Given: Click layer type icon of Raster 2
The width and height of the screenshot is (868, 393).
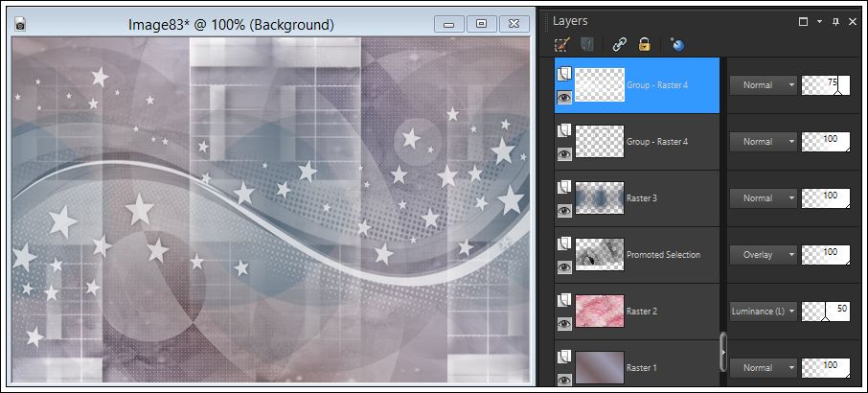Looking at the screenshot, I should coord(564,300).
